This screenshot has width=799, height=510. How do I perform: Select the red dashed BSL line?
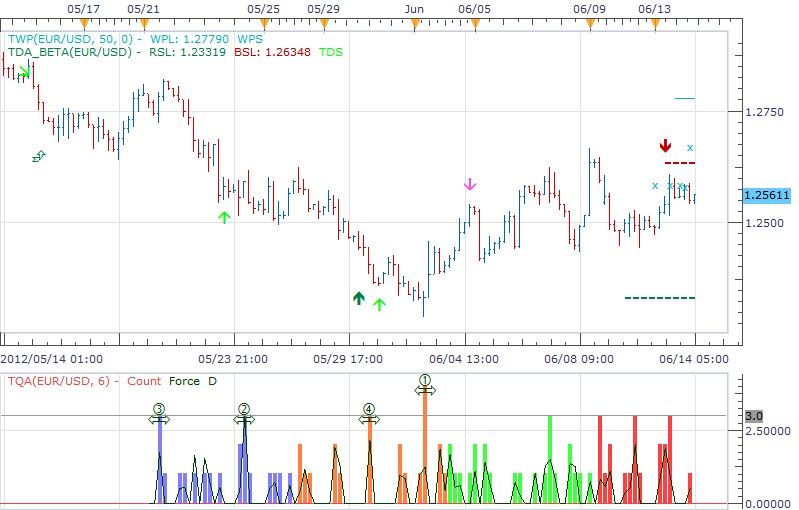pyautogui.click(x=680, y=163)
